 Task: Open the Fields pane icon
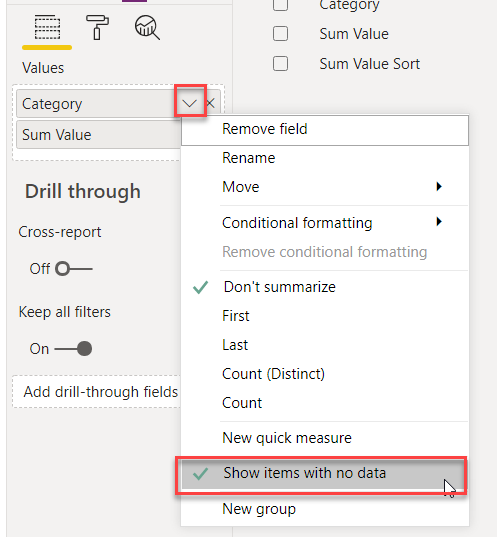click(47, 27)
